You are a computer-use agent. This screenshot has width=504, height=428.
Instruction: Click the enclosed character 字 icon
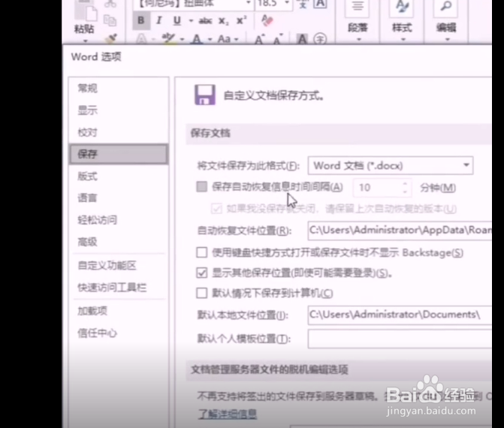click(x=320, y=39)
